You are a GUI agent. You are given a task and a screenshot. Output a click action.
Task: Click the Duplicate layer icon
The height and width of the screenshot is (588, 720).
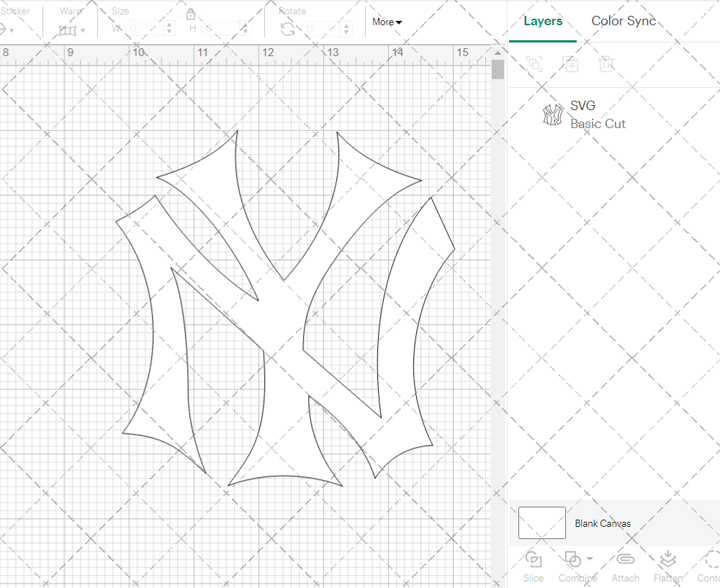(x=570, y=64)
